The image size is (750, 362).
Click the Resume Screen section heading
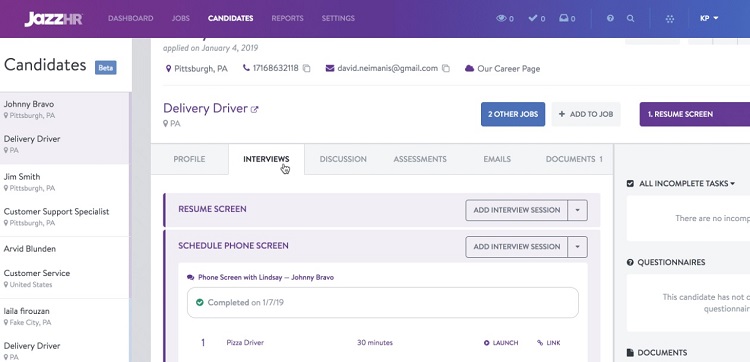pyautogui.click(x=212, y=209)
